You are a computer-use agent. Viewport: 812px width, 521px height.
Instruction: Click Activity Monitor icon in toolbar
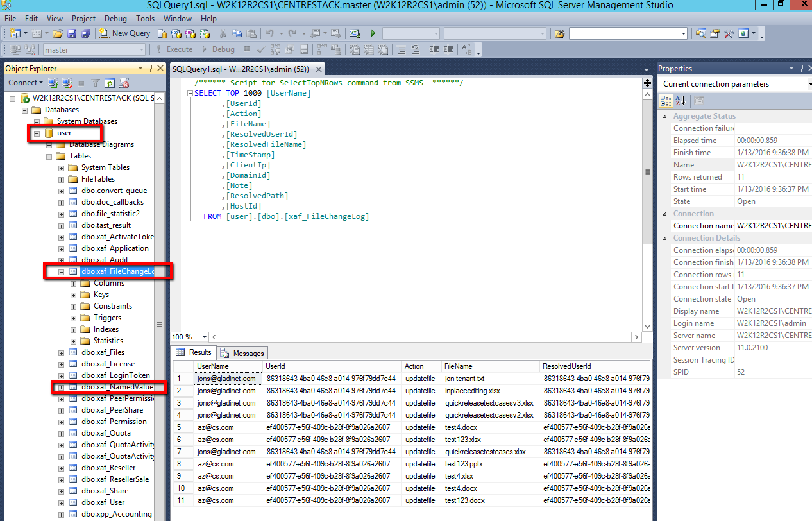(x=354, y=33)
